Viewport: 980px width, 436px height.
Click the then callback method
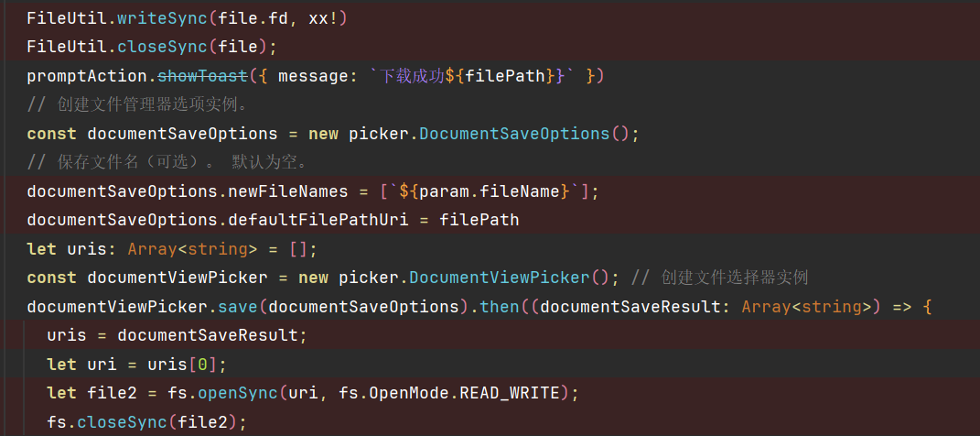499,307
